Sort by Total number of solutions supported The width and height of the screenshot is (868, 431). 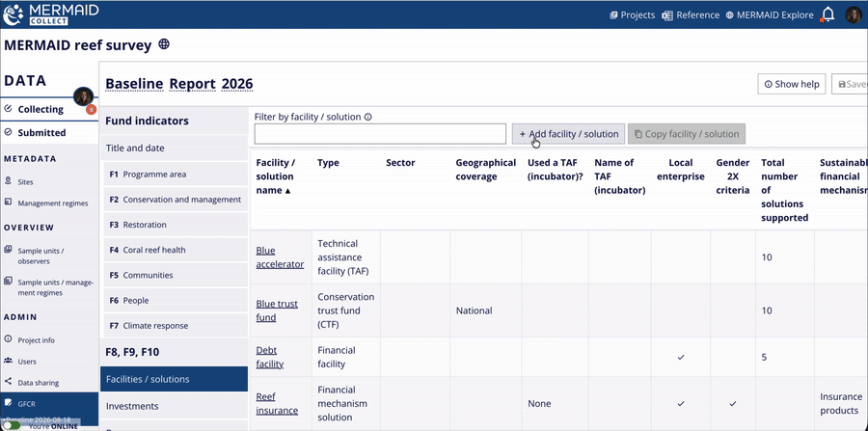click(784, 190)
